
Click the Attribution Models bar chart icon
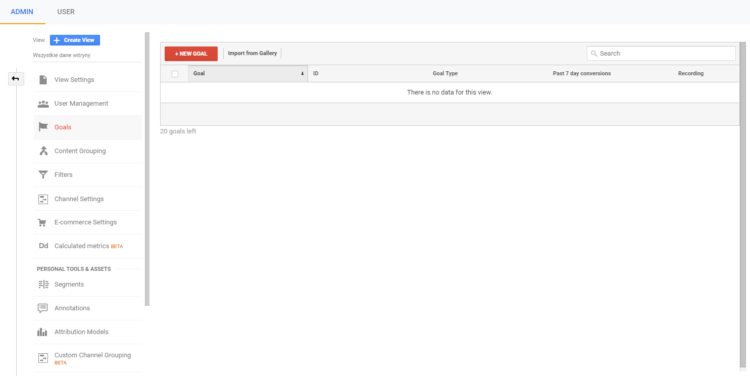tap(43, 332)
